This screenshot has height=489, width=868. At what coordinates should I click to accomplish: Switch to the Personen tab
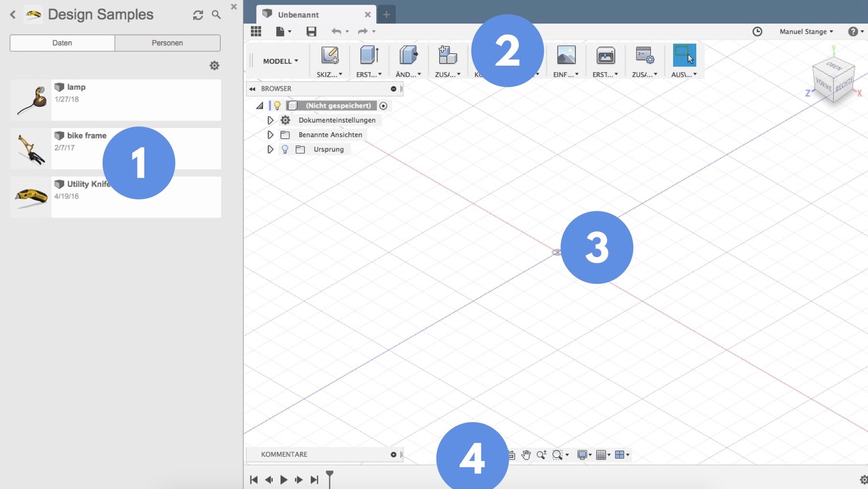tap(167, 43)
